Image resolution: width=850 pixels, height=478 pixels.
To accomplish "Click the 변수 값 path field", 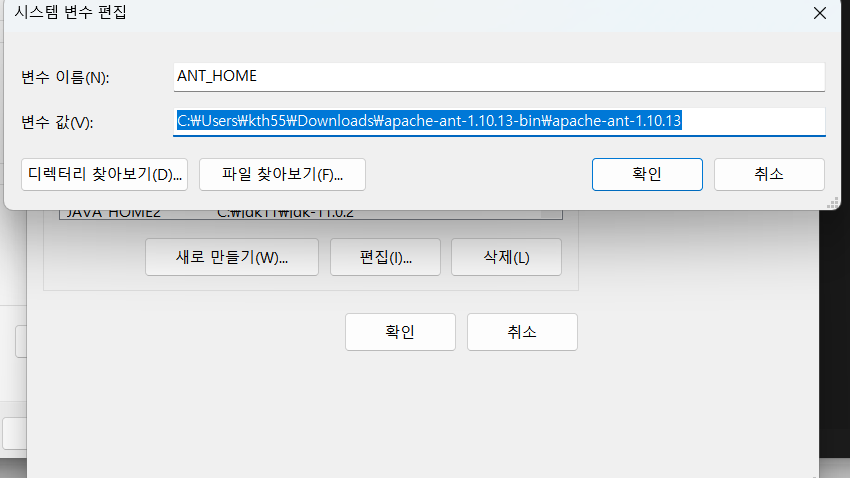I will pos(499,121).
